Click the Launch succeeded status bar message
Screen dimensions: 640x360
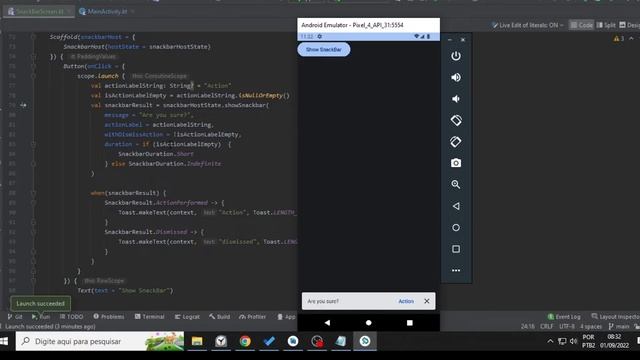point(50,327)
